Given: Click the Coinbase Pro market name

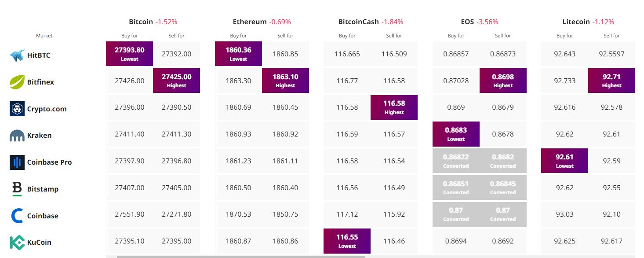Looking at the screenshot, I should tap(49, 162).
